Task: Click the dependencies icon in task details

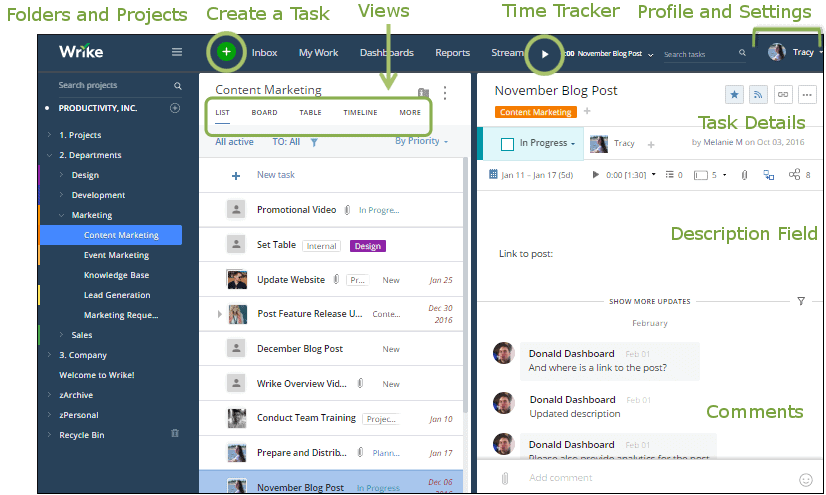Action: pyautogui.click(x=769, y=175)
